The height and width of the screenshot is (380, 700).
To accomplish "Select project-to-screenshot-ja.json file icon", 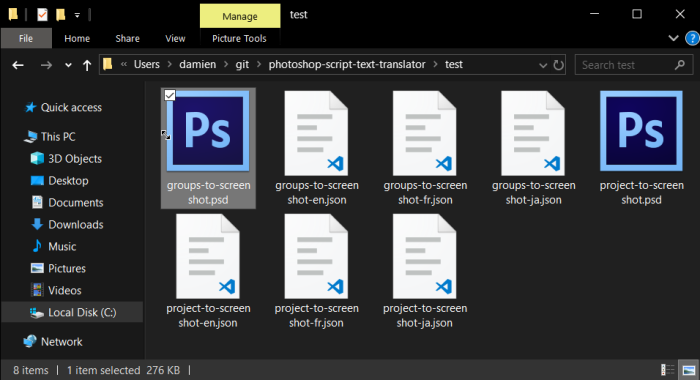I will 425,256.
